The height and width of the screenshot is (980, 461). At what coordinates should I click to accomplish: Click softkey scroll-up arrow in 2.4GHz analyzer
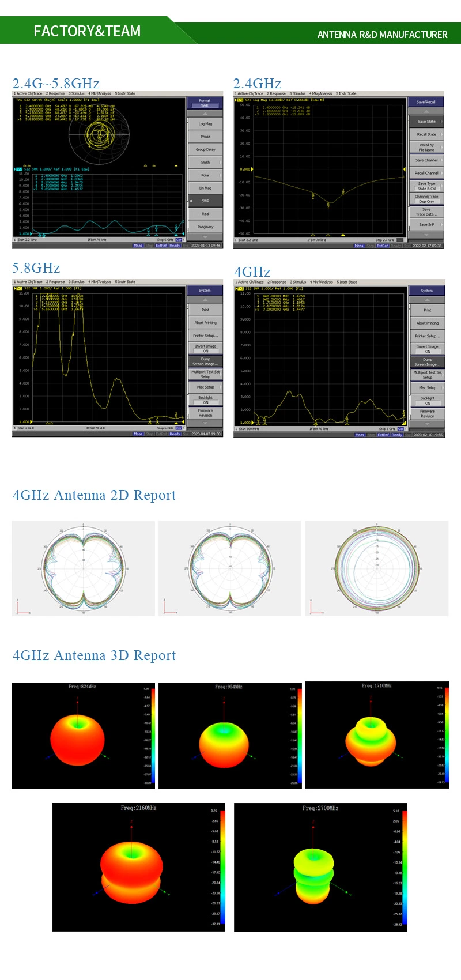426,111
